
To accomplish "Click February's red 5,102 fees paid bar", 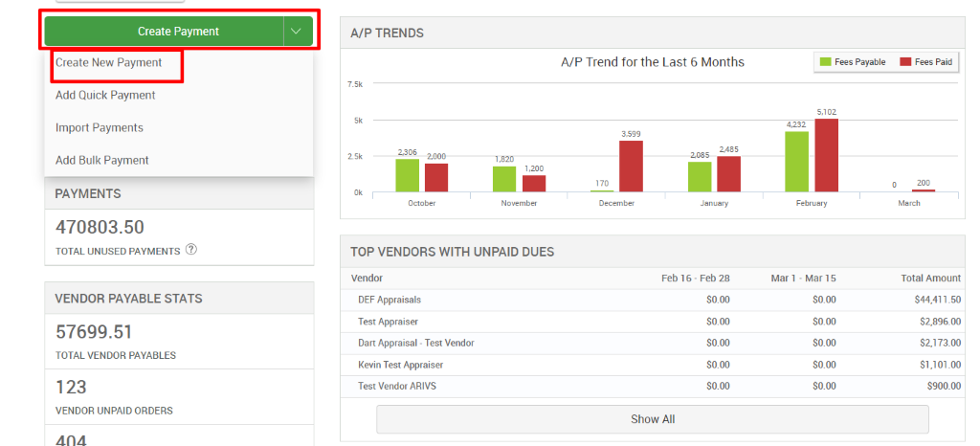I will tap(826, 155).
